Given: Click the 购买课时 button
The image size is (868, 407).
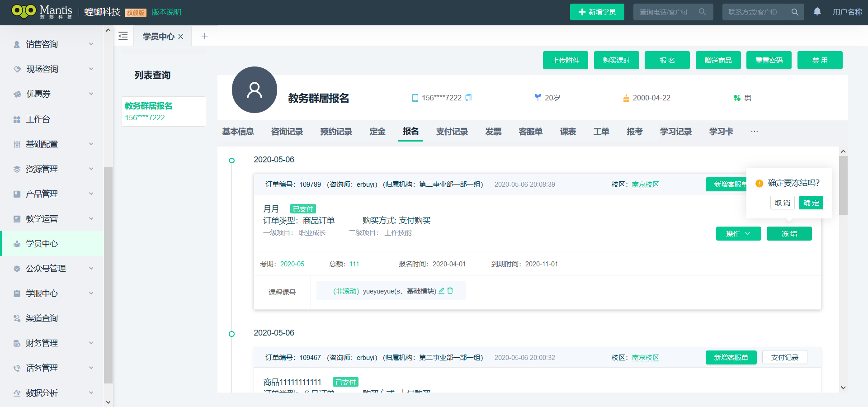Looking at the screenshot, I should (616, 60).
